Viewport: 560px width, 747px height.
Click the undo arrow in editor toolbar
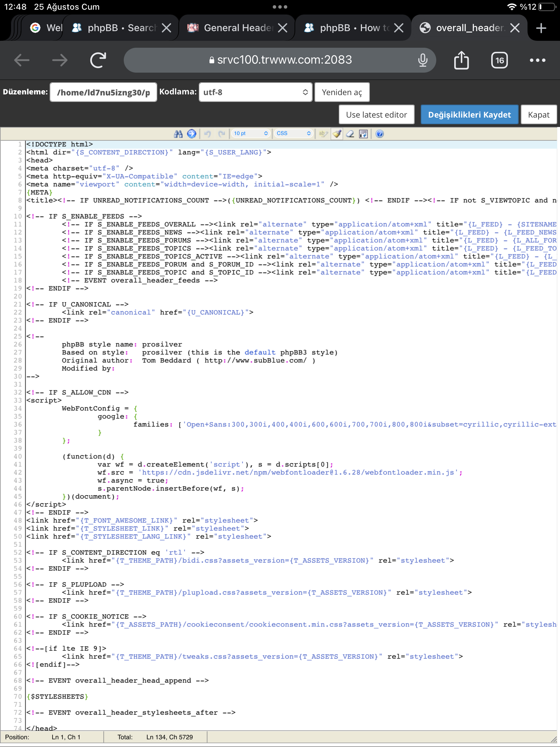[207, 134]
